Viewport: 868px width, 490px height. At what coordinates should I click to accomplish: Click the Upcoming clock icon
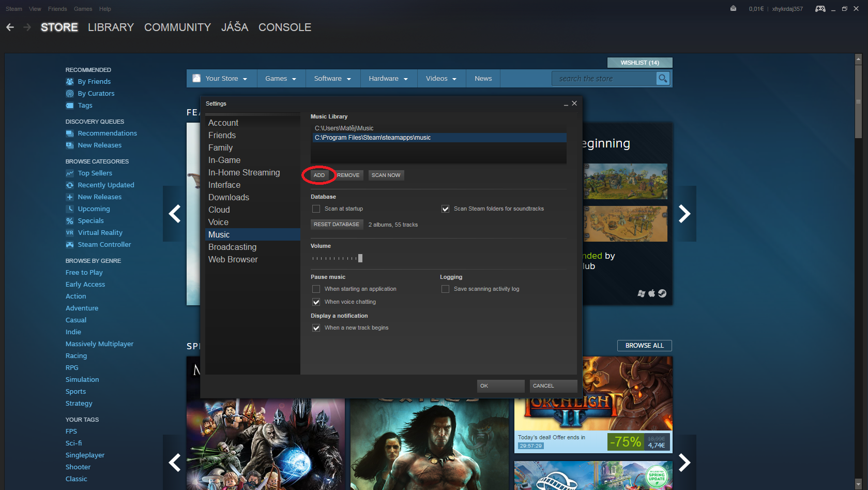coord(70,209)
